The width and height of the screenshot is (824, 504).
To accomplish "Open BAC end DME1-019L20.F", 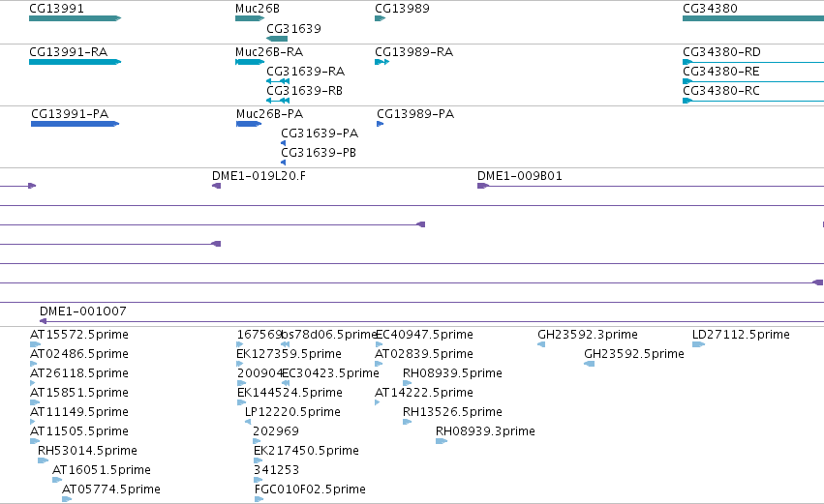I will (x=217, y=186).
